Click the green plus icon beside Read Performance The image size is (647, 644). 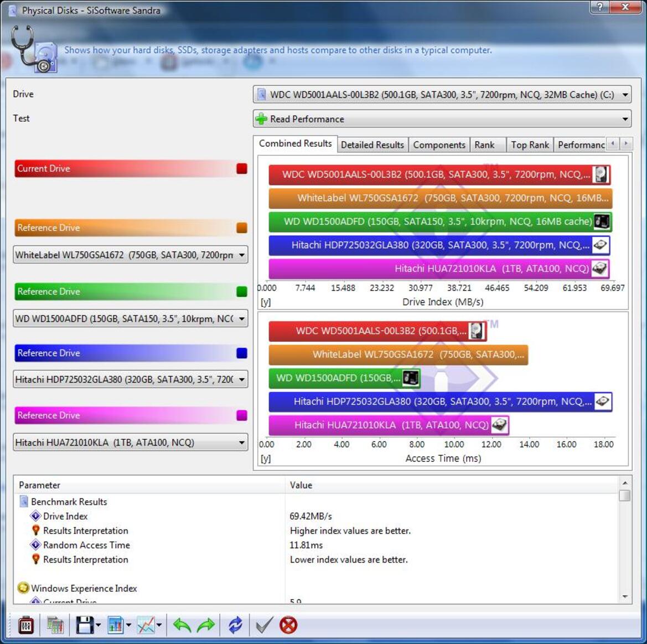(x=261, y=119)
